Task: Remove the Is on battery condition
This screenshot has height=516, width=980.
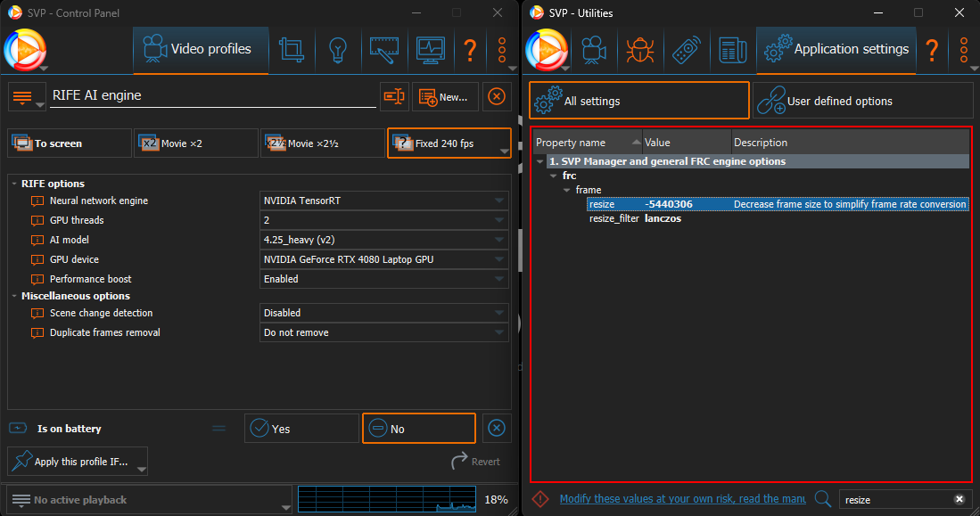Action: pos(497,428)
